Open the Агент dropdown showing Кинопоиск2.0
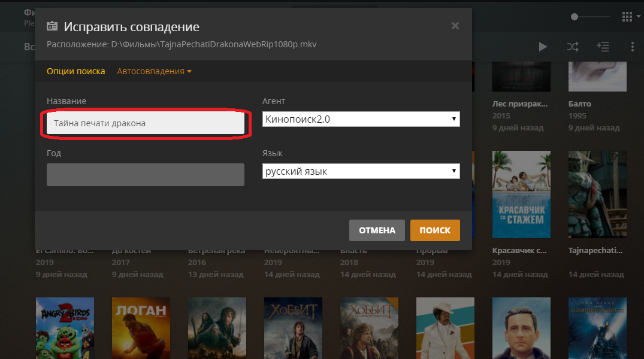The width and height of the screenshot is (644, 359). 361,119
